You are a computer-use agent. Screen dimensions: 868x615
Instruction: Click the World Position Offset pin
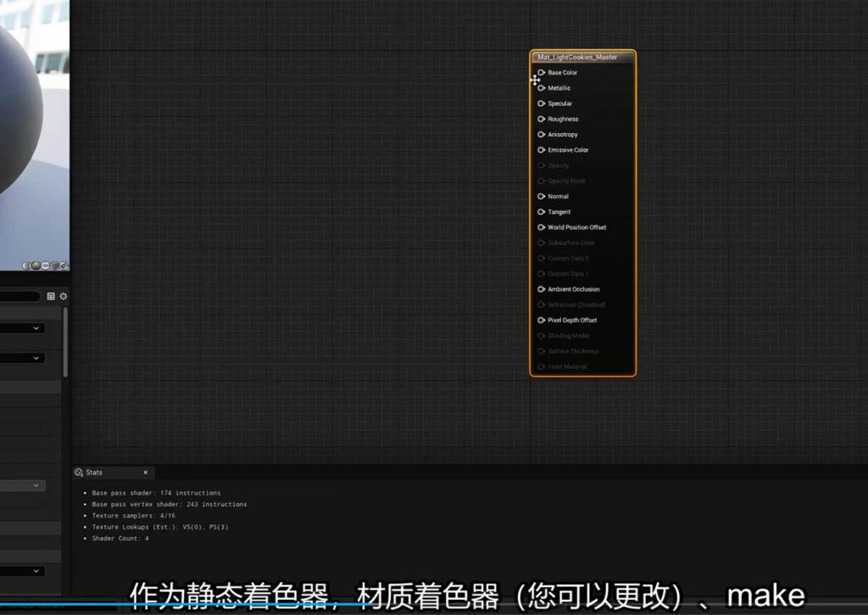[541, 227]
